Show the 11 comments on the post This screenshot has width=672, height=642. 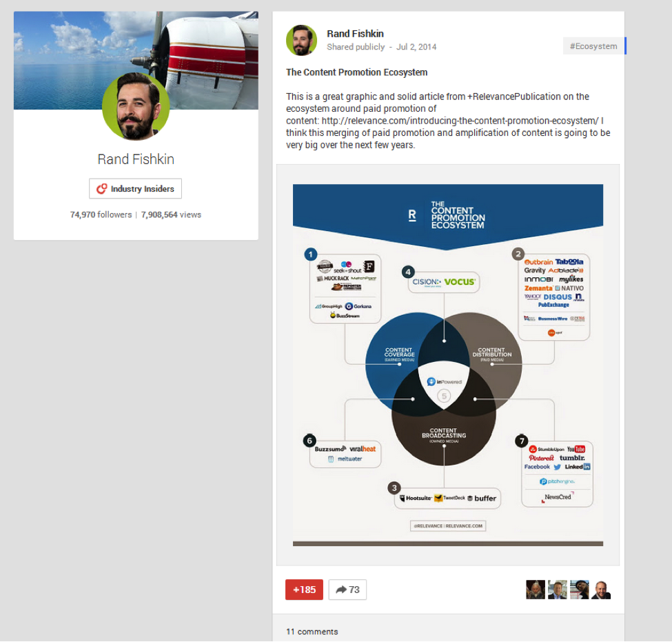click(x=314, y=632)
